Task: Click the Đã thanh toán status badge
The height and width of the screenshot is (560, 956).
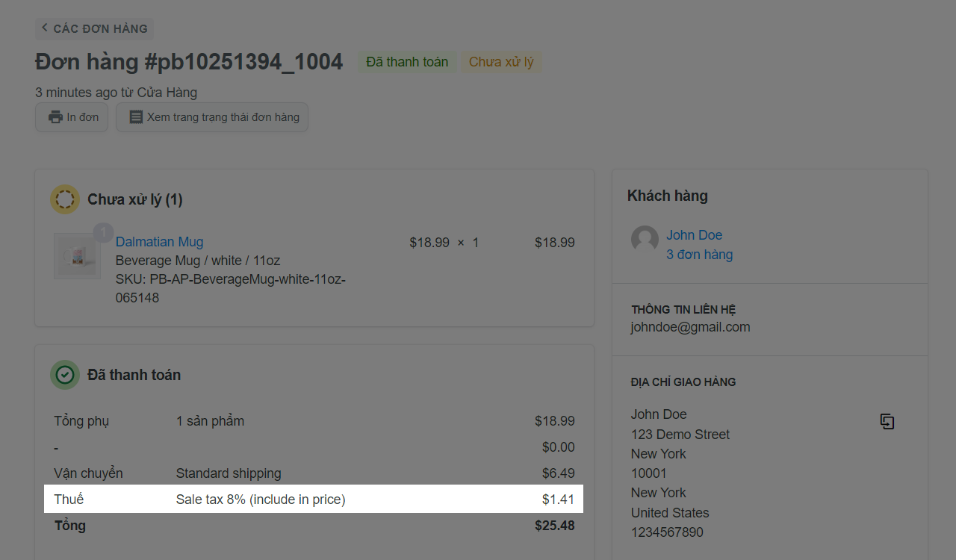Action: [407, 62]
